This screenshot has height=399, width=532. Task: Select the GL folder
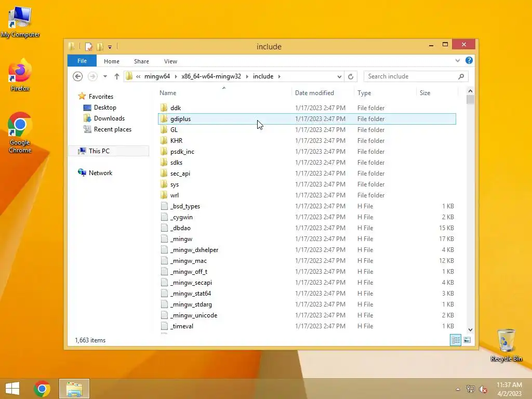pos(307,129)
